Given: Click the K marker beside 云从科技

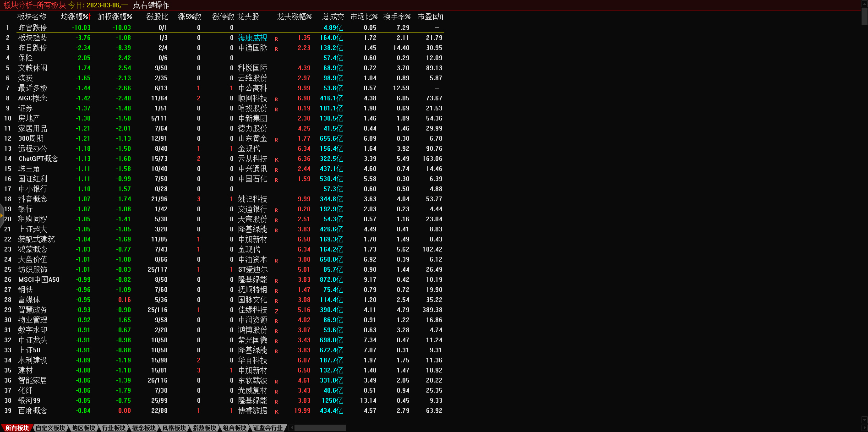Looking at the screenshot, I should (276, 159).
